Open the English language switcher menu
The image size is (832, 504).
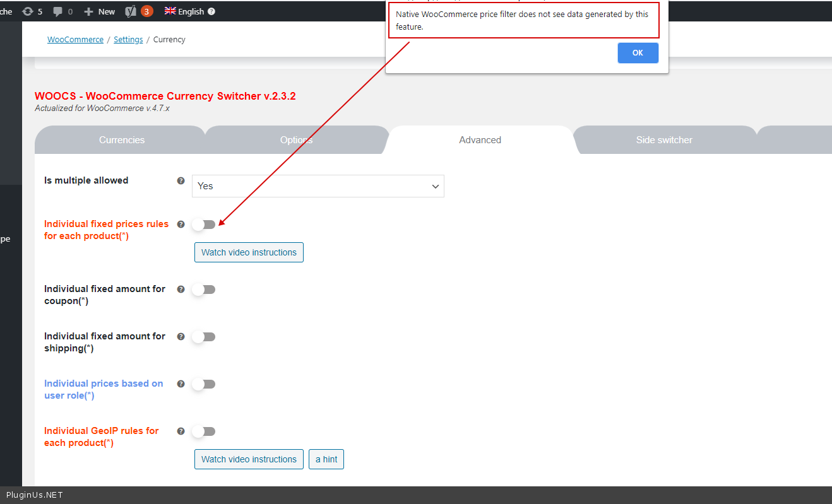[184, 11]
